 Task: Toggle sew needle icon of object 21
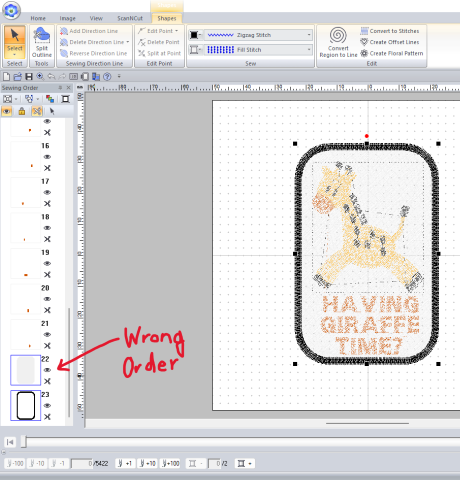click(47, 346)
